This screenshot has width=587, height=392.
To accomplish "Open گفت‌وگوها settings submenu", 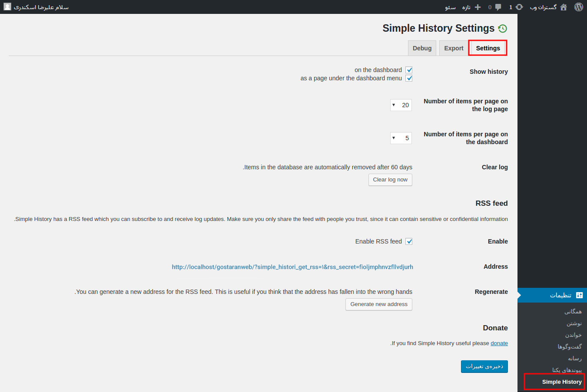I will click(x=570, y=347).
